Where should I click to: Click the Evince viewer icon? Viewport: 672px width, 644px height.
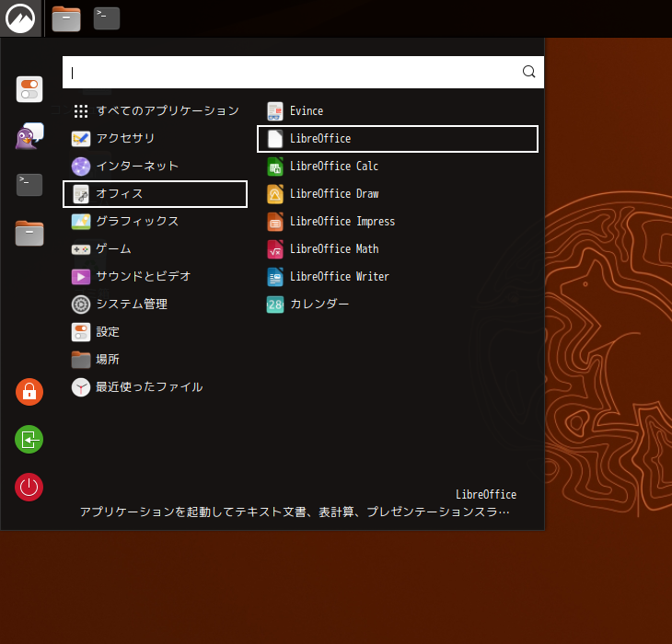click(x=274, y=111)
